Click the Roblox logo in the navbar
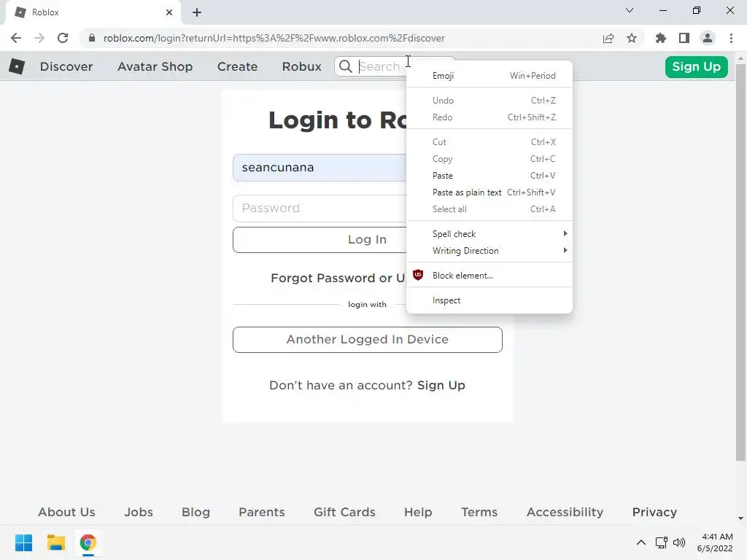This screenshot has height=560, width=747. pyautogui.click(x=17, y=66)
